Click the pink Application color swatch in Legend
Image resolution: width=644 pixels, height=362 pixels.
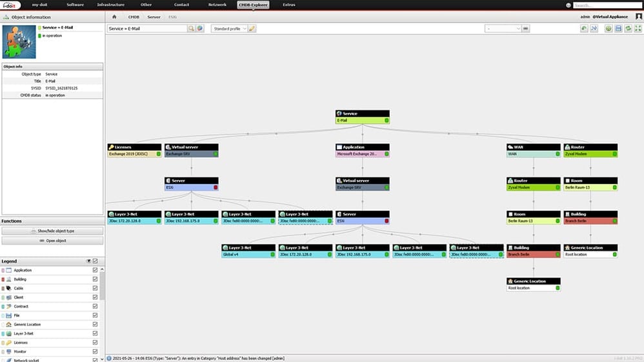3,270
